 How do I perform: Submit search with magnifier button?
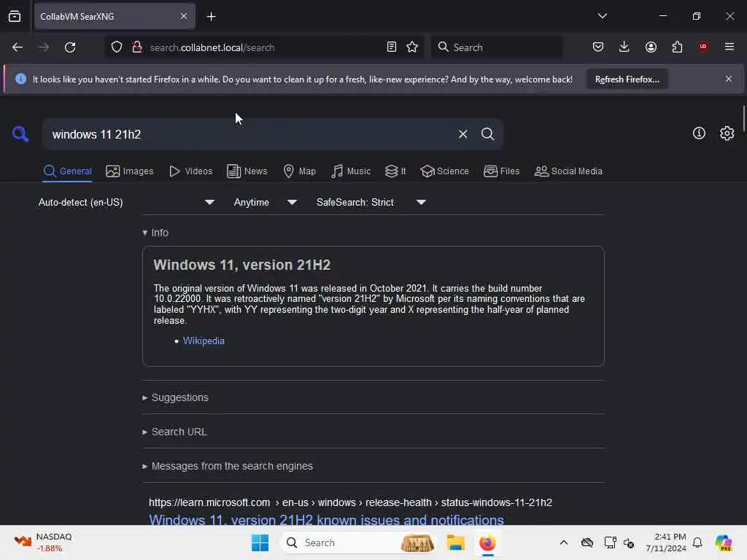point(487,134)
